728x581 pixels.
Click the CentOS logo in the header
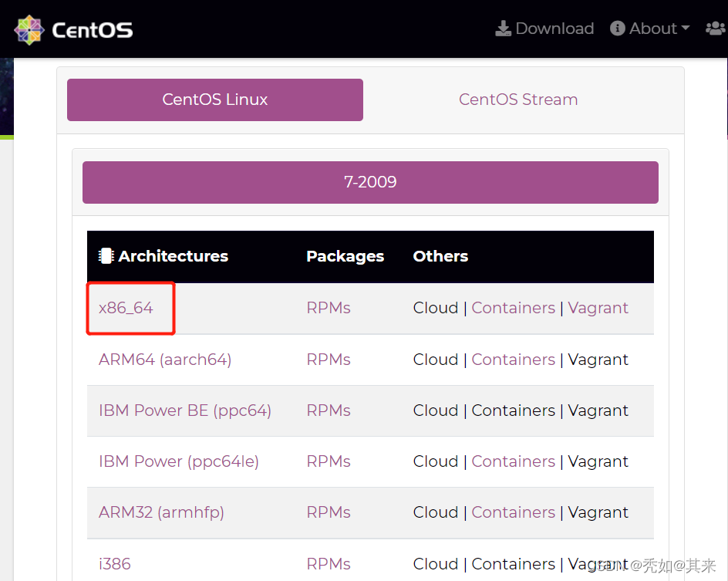[73, 30]
